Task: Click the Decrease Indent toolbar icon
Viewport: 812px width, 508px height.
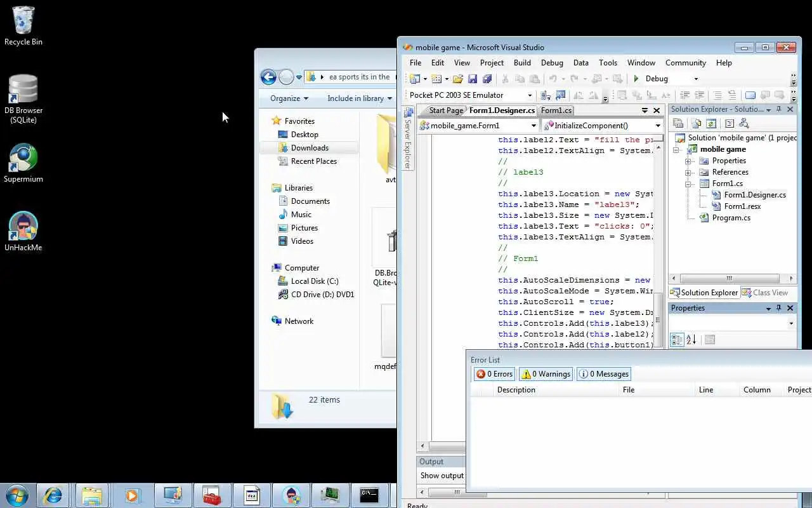Action: [x=685, y=95]
